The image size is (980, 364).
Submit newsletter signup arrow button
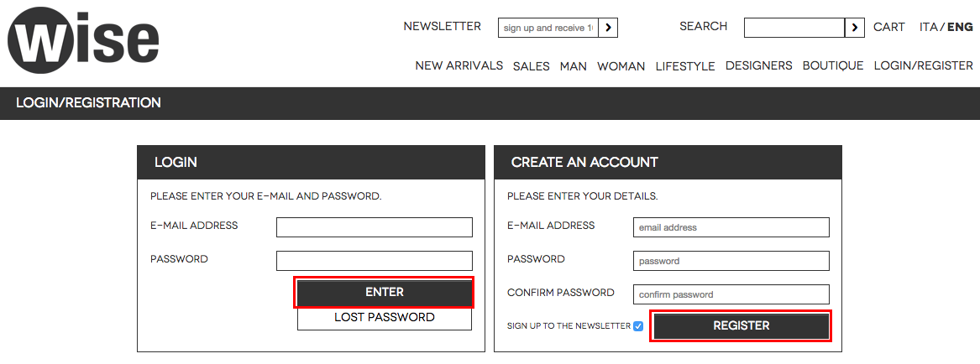coord(608,28)
